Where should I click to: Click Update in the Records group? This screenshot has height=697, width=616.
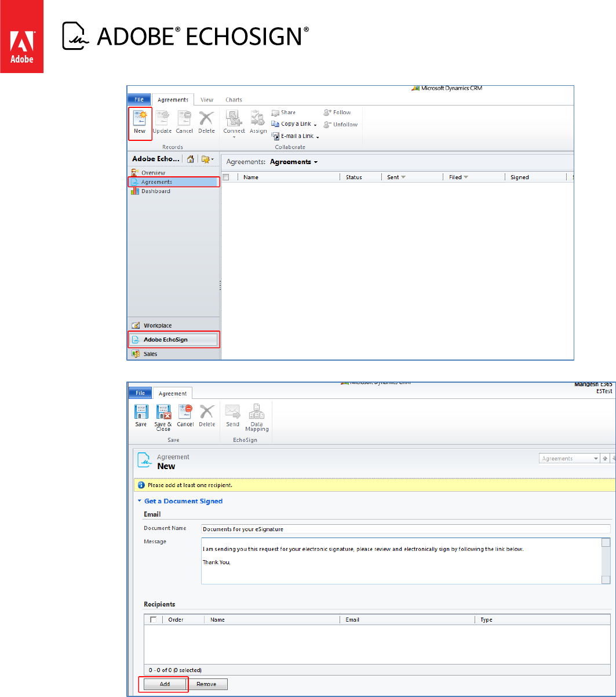tap(162, 123)
